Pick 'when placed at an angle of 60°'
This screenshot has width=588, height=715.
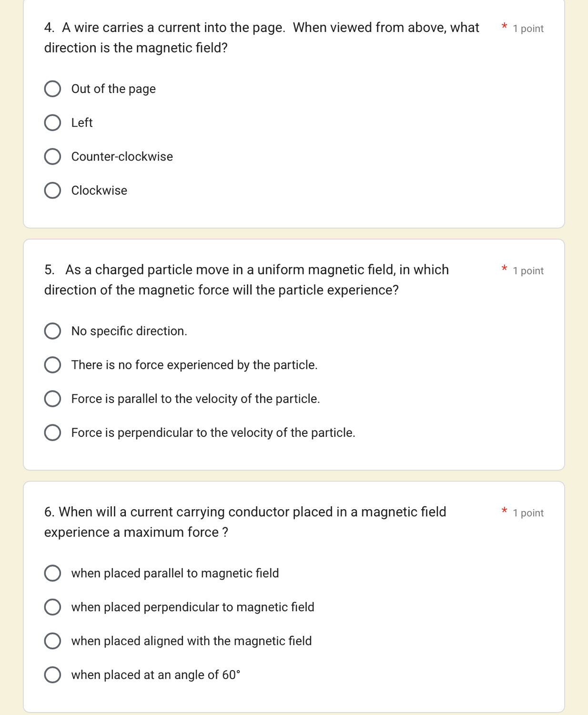(52, 675)
